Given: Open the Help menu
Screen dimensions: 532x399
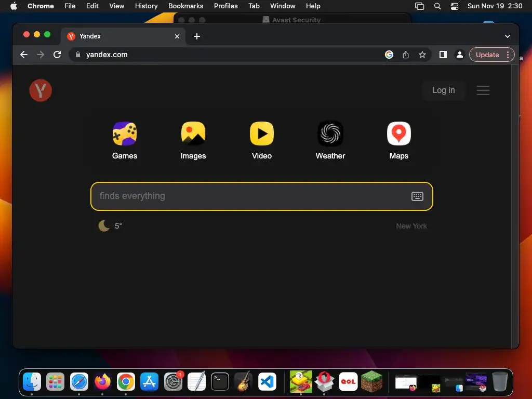Looking at the screenshot, I should coord(313,6).
